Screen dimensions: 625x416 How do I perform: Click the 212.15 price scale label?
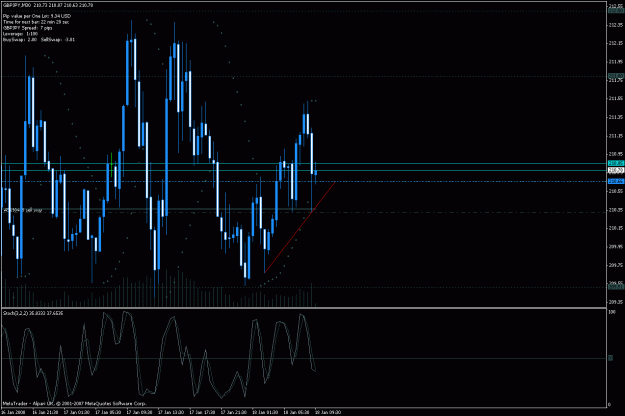[x=616, y=43]
